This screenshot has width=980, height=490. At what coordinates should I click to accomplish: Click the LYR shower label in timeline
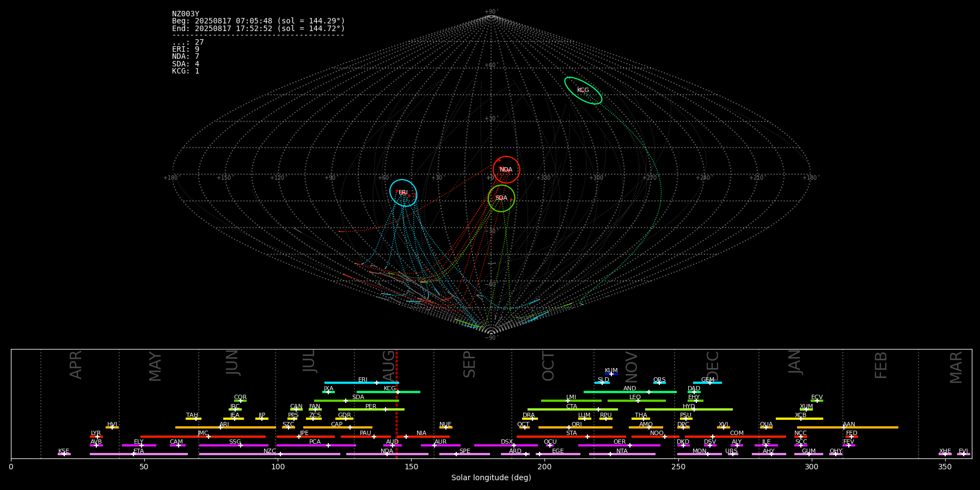tap(96, 433)
